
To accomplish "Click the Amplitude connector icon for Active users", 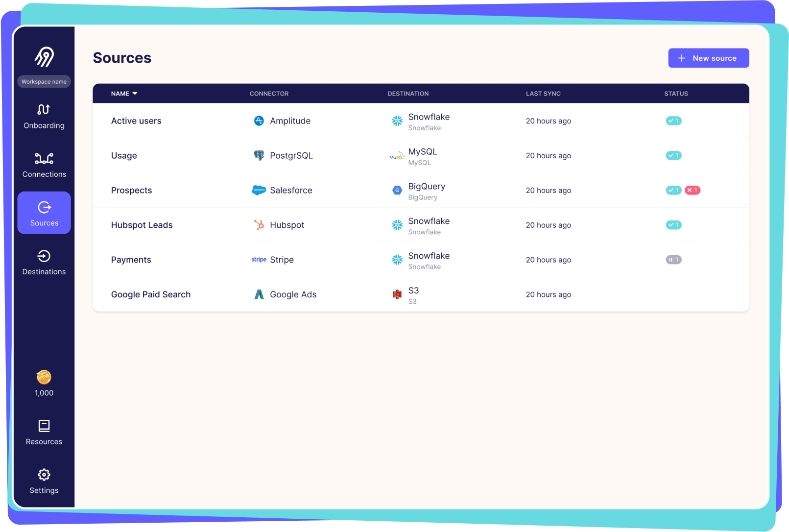I will [259, 121].
